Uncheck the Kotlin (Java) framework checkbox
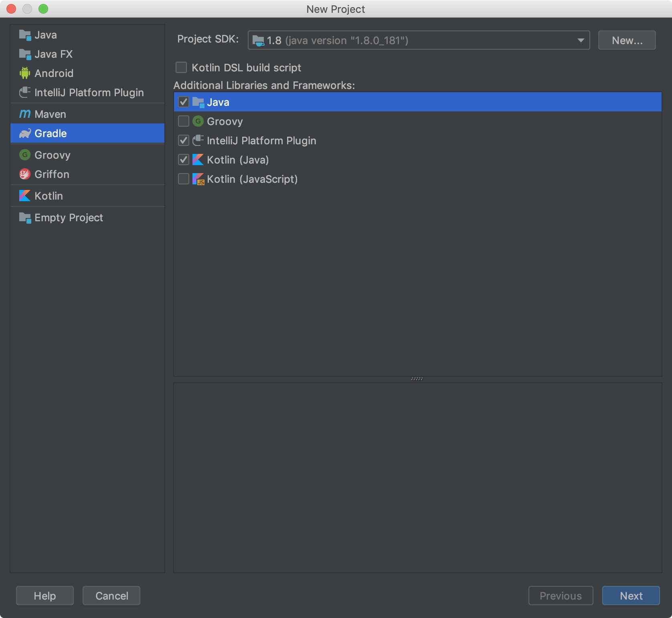The height and width of the screenshot is (618, 672). point(184,160)
